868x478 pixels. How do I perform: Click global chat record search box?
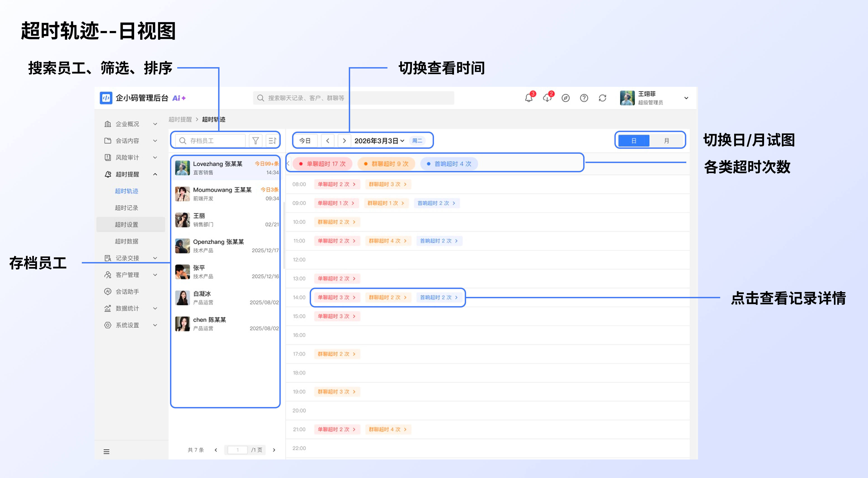click(354, 98)
